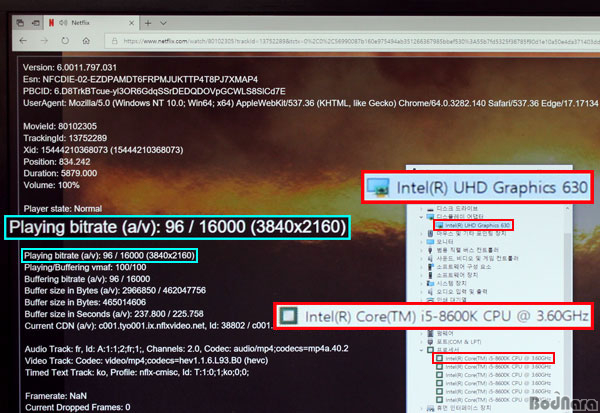Click 'Framerate: NaN' text
The height and width of the screenshot is (413, 600).
click(x=56, y=396)
